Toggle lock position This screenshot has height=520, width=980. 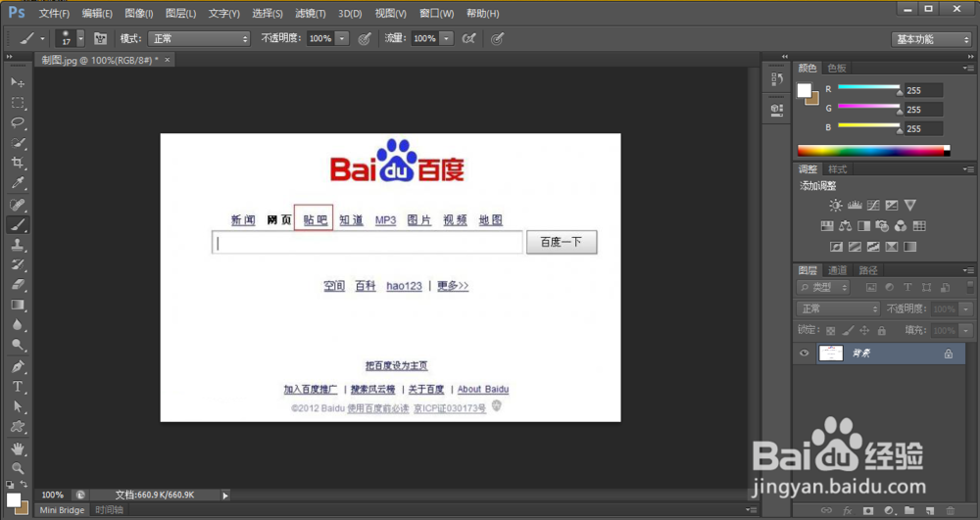864,331
